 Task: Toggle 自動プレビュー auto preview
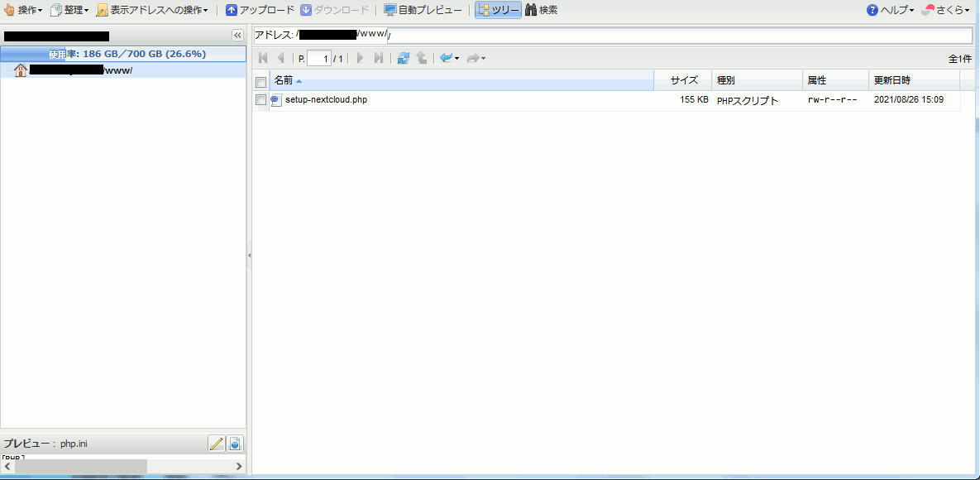(423, 10)
